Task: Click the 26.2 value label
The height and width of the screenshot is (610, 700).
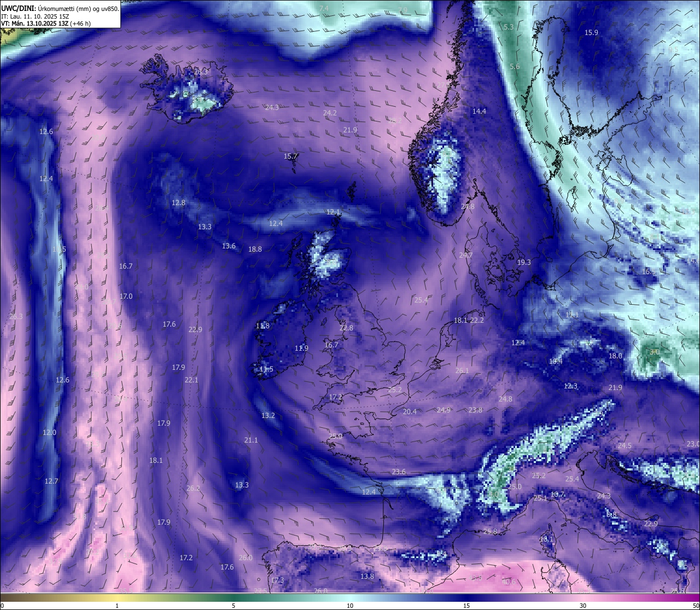Action: [x=193, y=488]
